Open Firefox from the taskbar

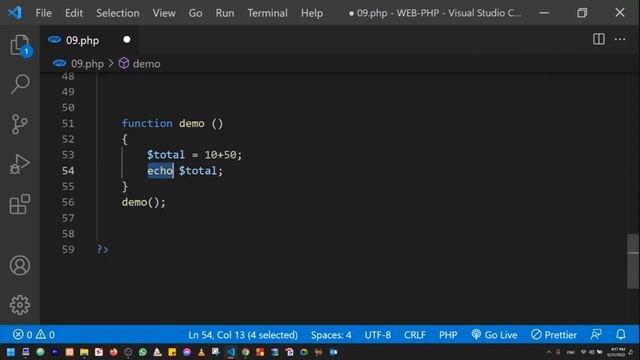113,352
